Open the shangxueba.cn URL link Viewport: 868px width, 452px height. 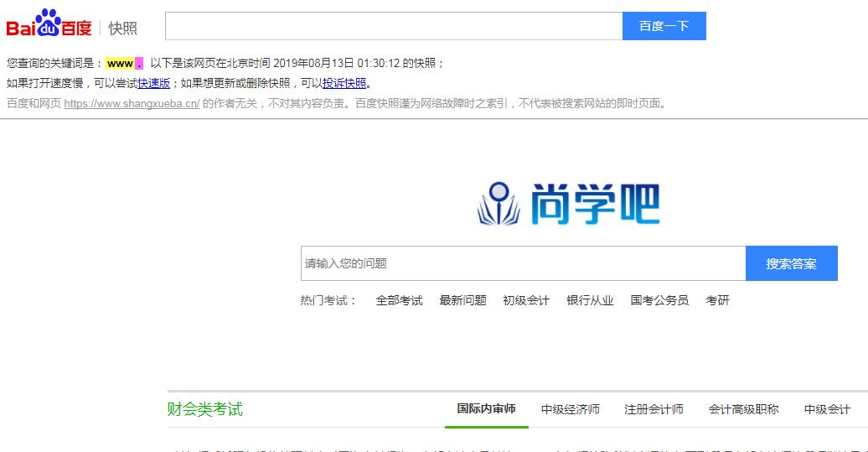coord(132,104)
